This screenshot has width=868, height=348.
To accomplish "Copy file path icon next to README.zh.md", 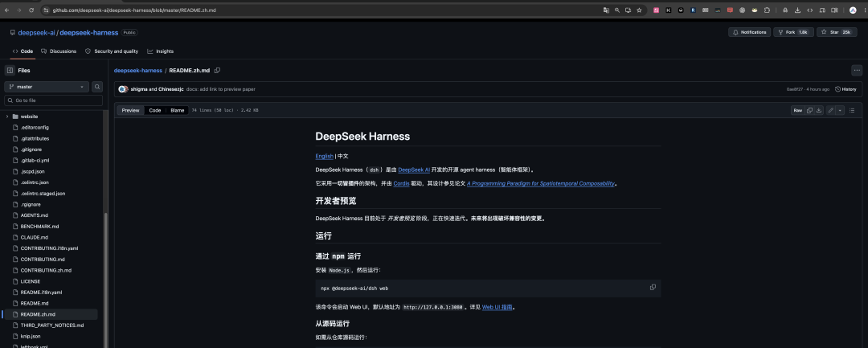I will click(218, 70).
